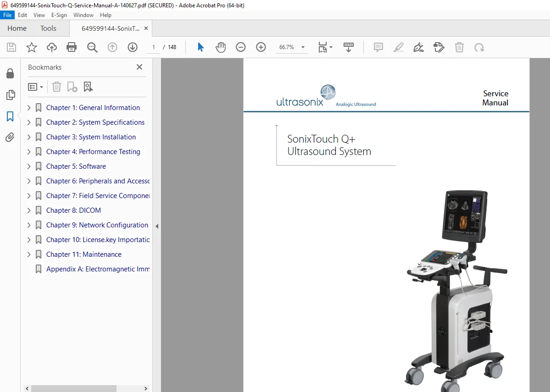Image resolution: width=550 pixels, height=392 pixels.
Task: Expand Chapter 5: Software bookmark
Action: pyautogui.click(x=29, y=166)
